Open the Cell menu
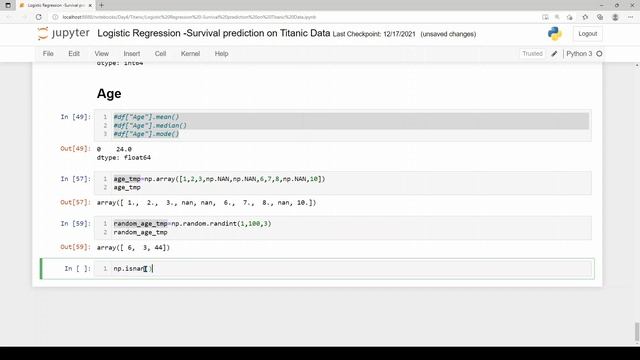Screen dimensions: 640x360 (x=160, y=54)
